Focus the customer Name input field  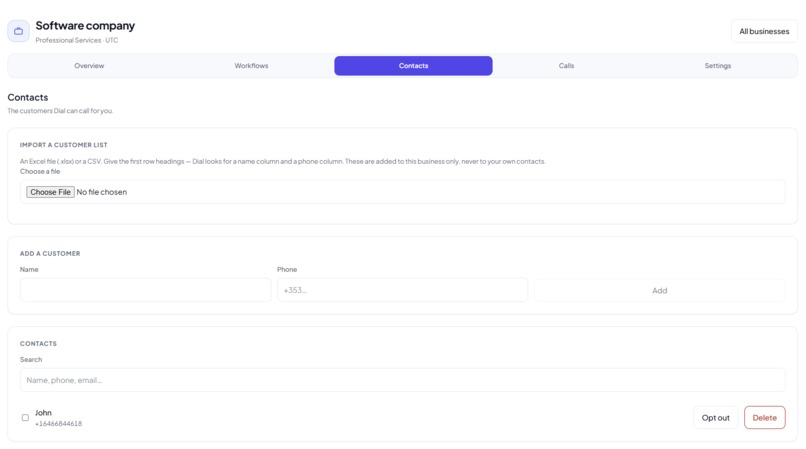pos(145,290)
